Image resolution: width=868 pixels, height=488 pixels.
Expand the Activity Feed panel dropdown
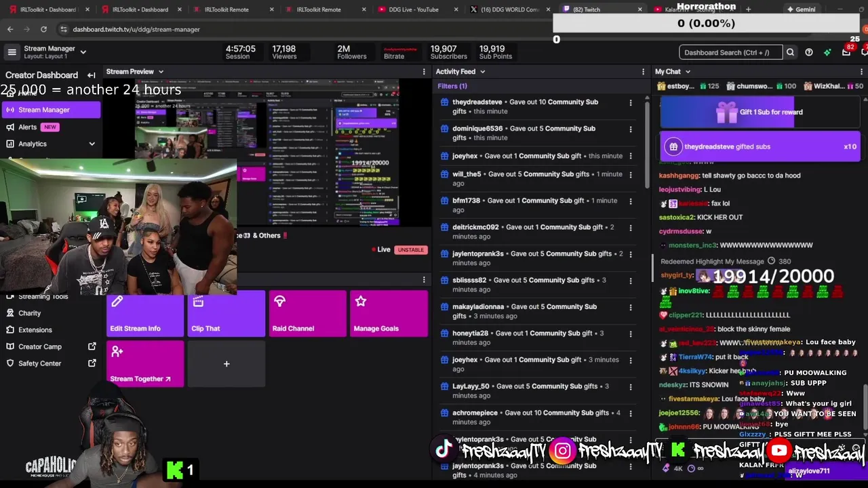click(482, 72)
